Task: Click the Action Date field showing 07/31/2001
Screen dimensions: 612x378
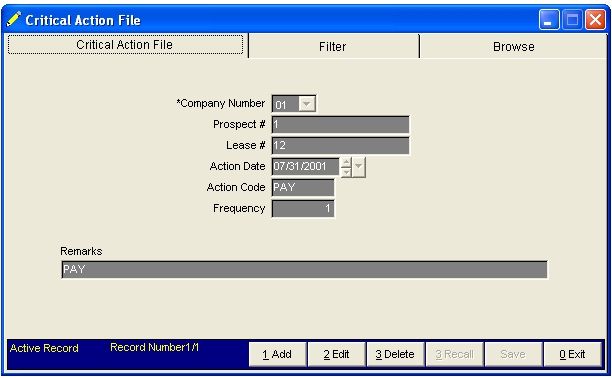Action: [x=306, y=166]
